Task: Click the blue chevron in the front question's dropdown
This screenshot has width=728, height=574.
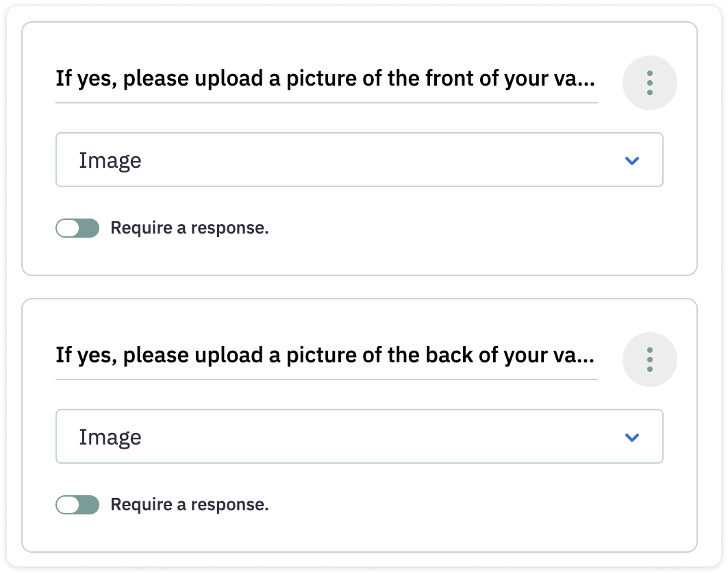Action: pos(631,160)
